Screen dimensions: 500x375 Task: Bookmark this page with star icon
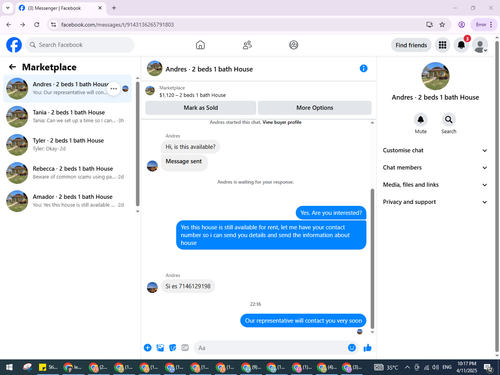click(x=442, y=24)
